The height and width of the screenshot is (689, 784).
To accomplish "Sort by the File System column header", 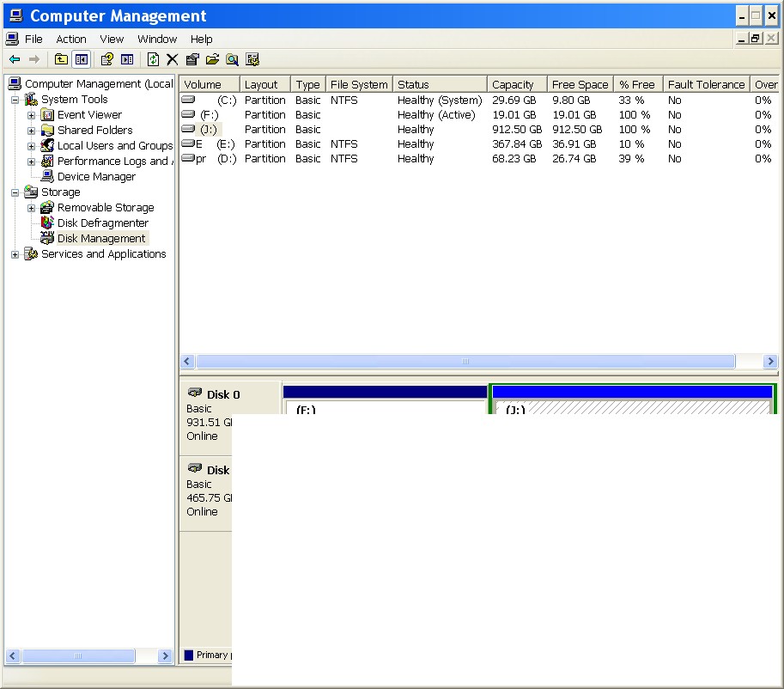I will point(359,84).
